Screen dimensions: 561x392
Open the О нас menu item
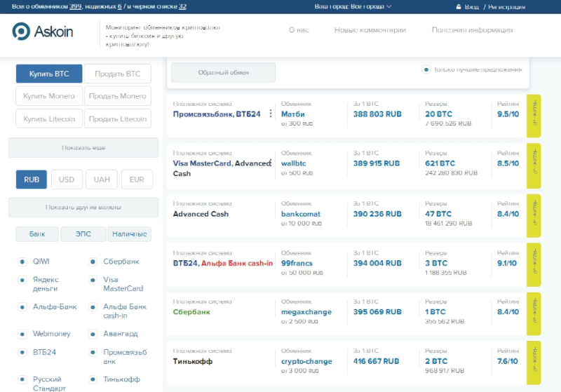click(299, 30)
